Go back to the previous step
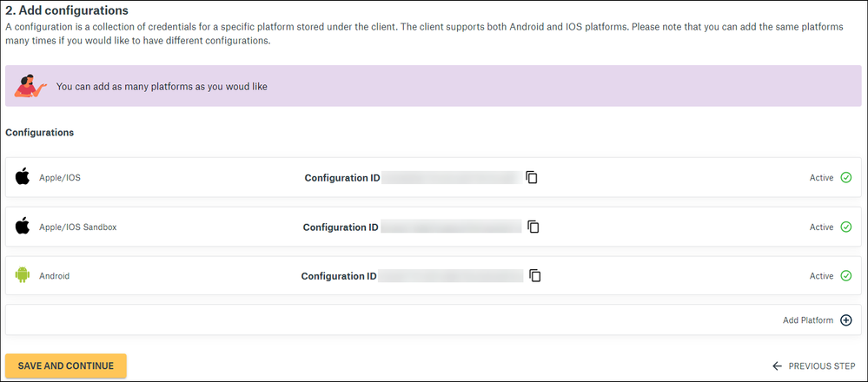868x382 pixels. point(814,366)
